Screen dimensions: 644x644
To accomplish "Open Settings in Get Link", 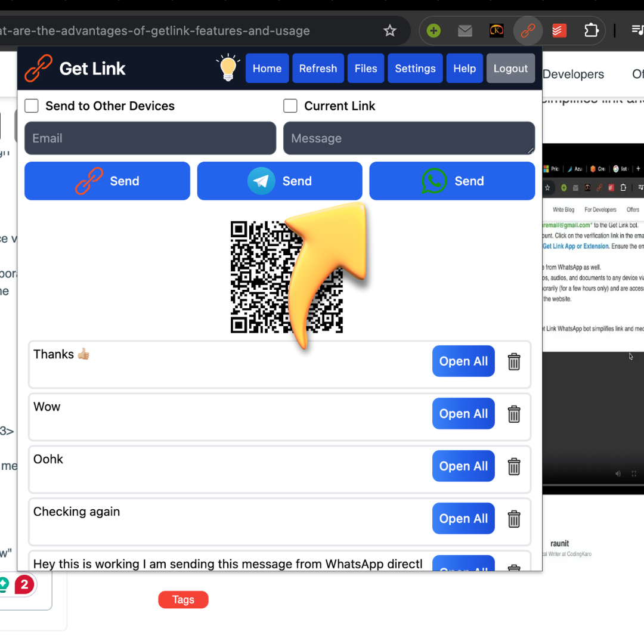I will click(415, 68).
